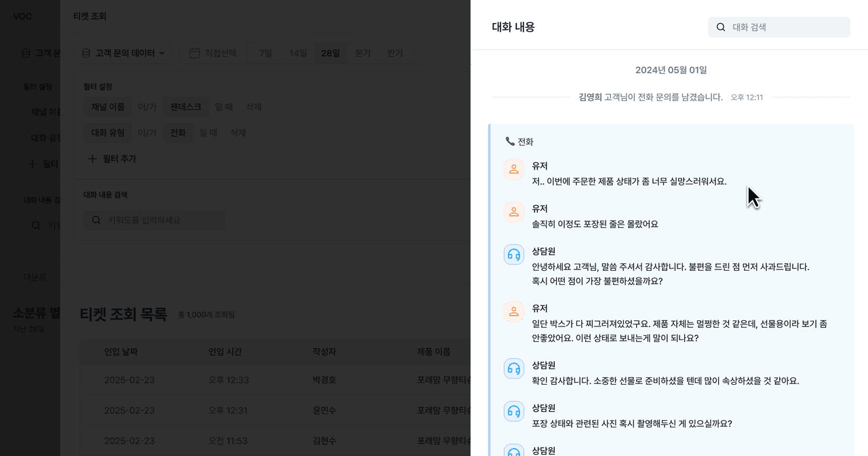Screen dimensions: 868x456
Task: Click time cell 오후 12:33
Action: click(x=229, y=379)
